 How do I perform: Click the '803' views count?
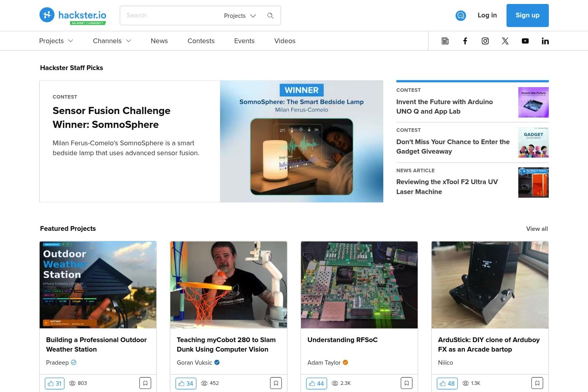pyautogui.click(x=78, y=383)
